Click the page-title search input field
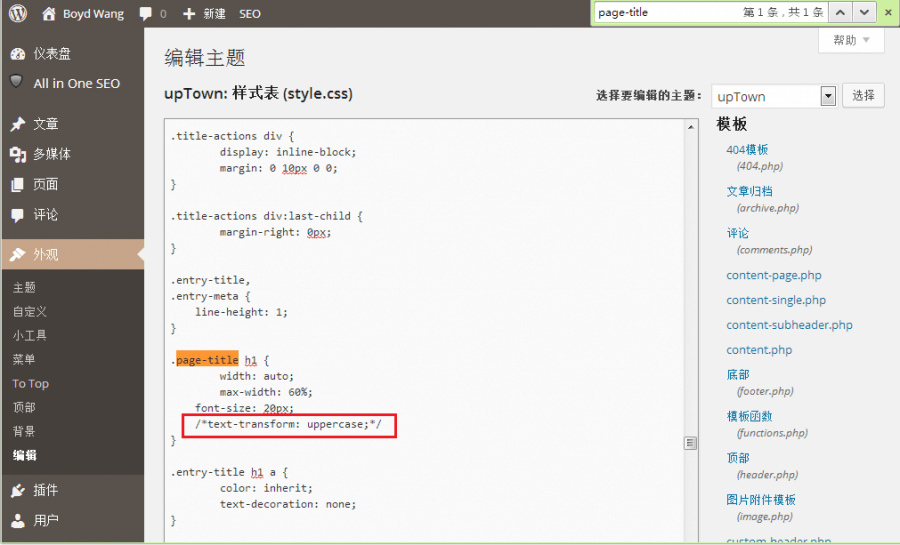 pyautogui.click(x=660, y=12)
